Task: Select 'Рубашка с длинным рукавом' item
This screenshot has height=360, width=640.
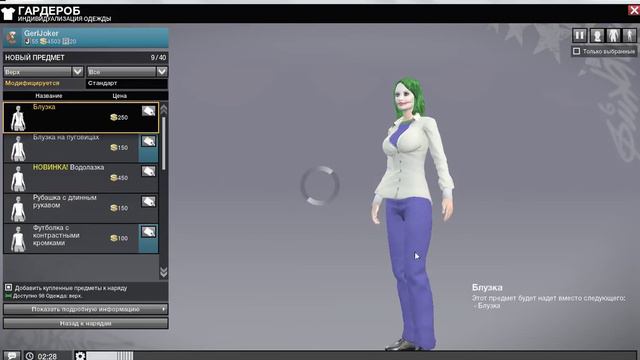Action: click(81, 208)
